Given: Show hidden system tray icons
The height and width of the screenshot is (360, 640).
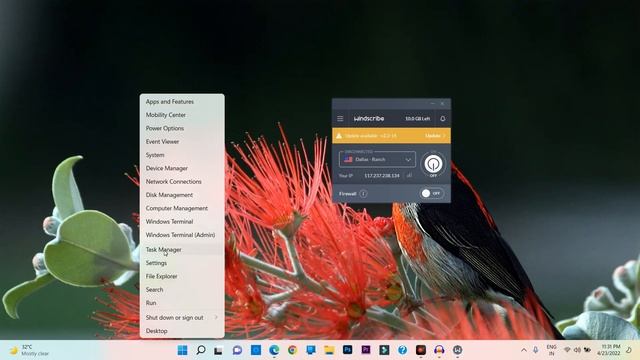Looking at the screenshot, I should pyautogui.click(x=524, y=350).
